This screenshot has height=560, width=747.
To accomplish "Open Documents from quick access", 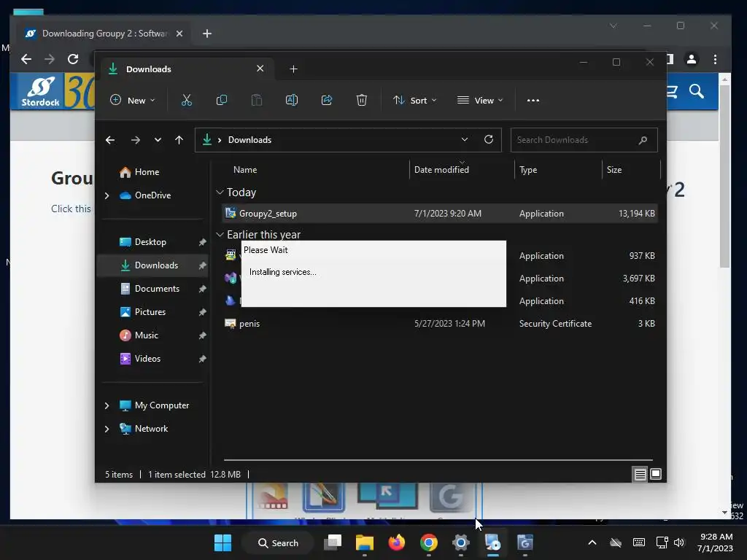I will pyautogui.click(x=157, y=289).
